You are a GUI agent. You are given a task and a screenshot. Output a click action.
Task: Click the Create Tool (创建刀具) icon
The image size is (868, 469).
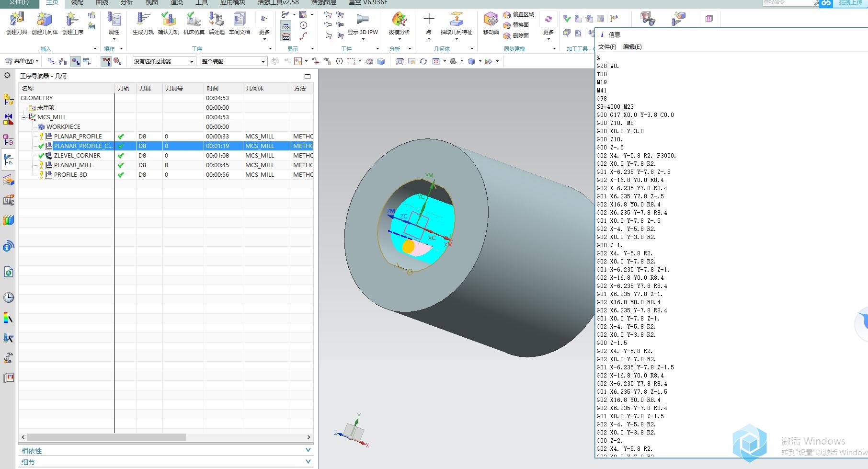(x=17, y=23)
